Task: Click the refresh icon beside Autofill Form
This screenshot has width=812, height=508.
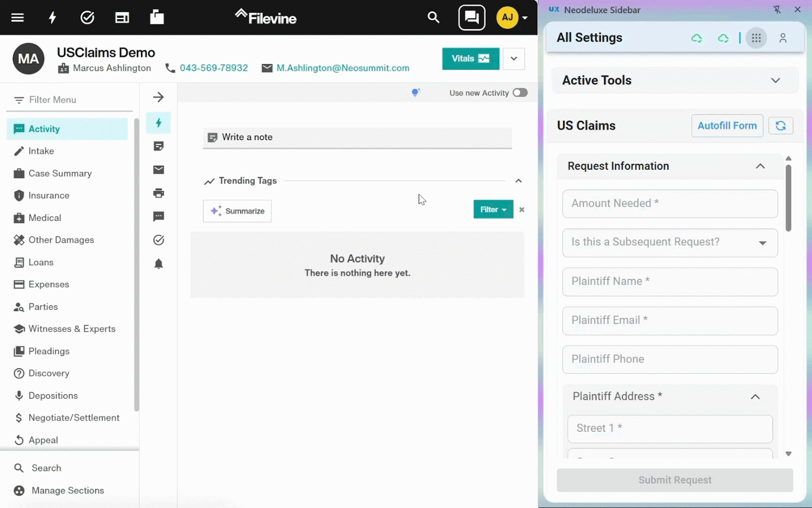Action: click(781, 125)
